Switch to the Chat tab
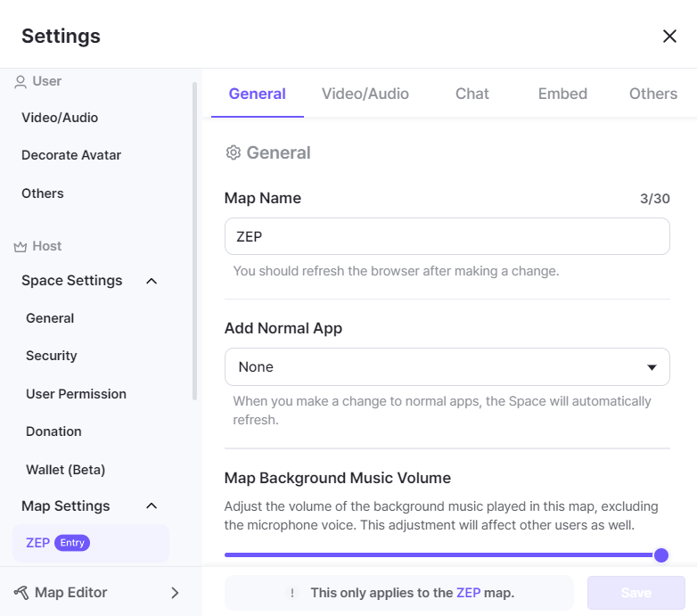697x616 pixels. [472, 94]
